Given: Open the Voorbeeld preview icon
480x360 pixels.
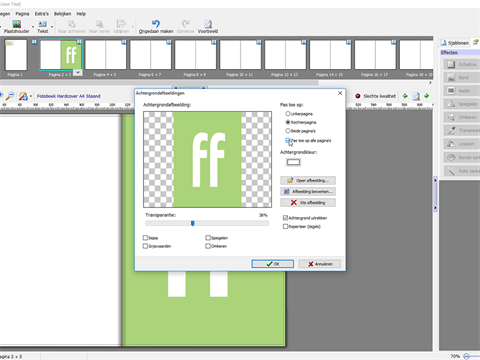Looking at the screenshot, I should tap(208, 24).
